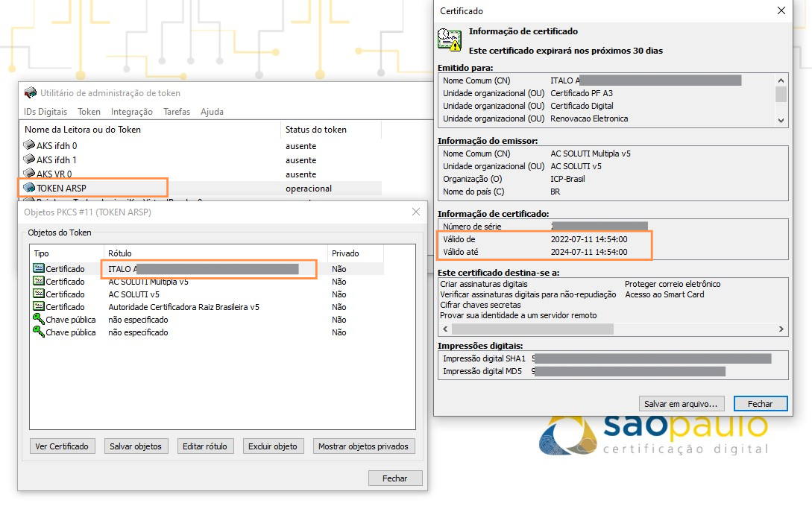Open the Tarefas menu
This screenshot has width=812, height=506.
click(x=177, y=112)
